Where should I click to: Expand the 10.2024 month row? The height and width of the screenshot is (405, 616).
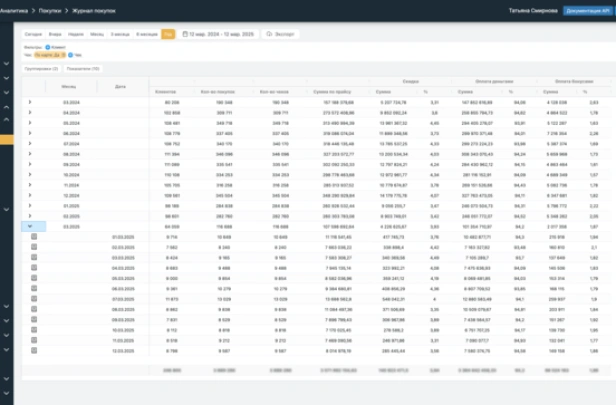point(30,174)
